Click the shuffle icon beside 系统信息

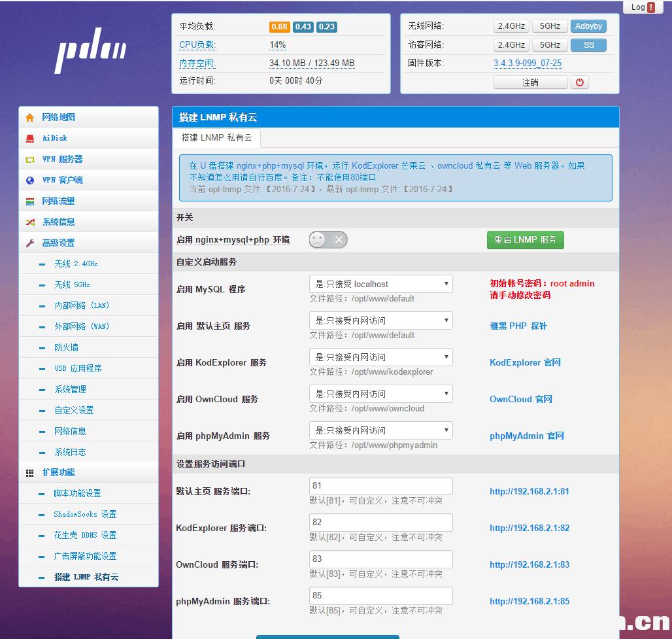(29, 222)
